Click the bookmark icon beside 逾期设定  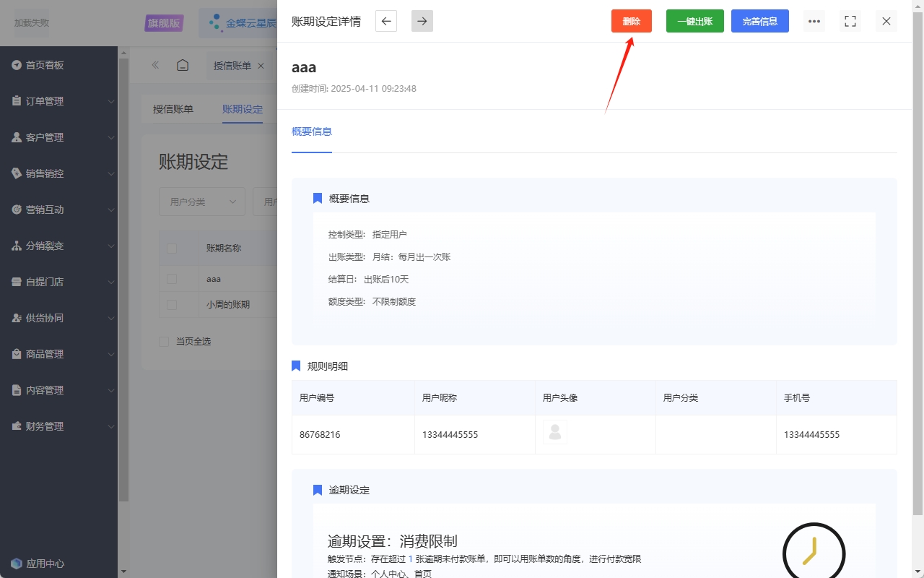click(318, 490)
